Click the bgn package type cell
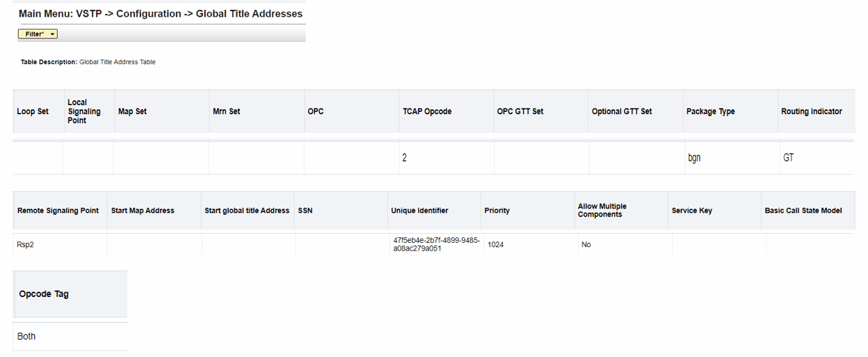 pos(730,158)
